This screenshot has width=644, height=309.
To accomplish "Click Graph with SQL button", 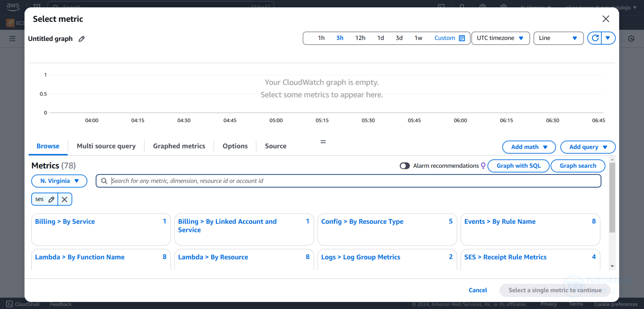I will coord(519,166).
